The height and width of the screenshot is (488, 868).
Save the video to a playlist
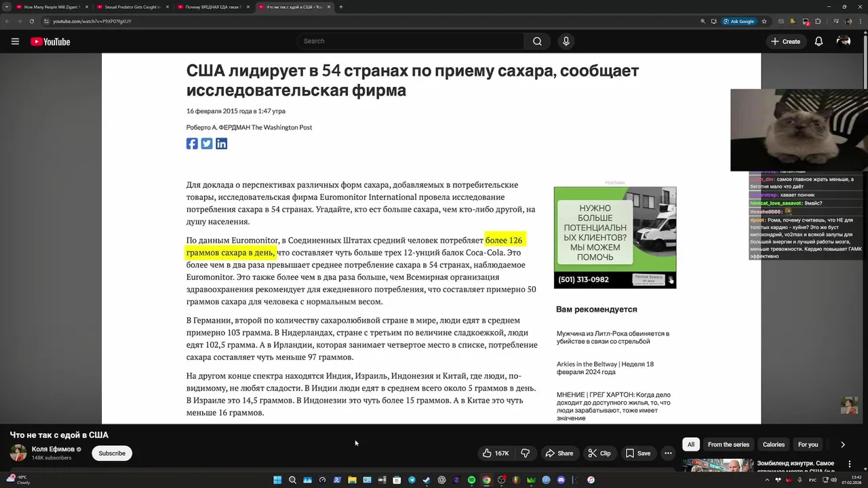point(638,453)
